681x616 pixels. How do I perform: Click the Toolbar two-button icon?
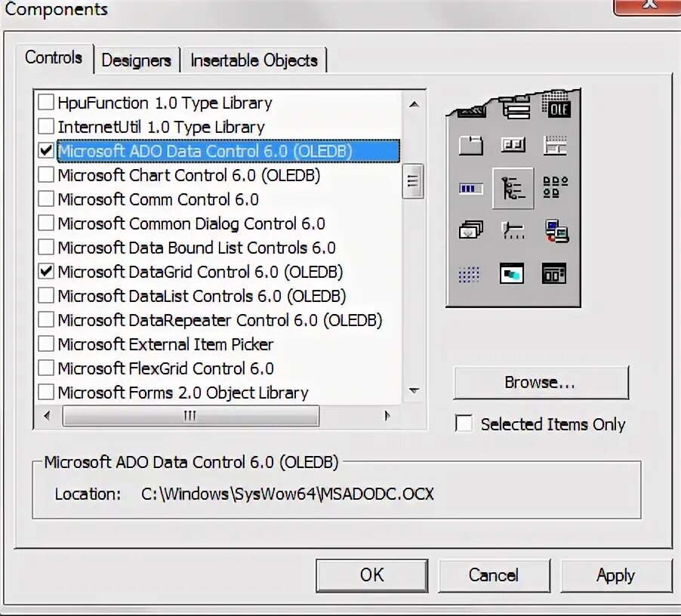click(513, 144)
